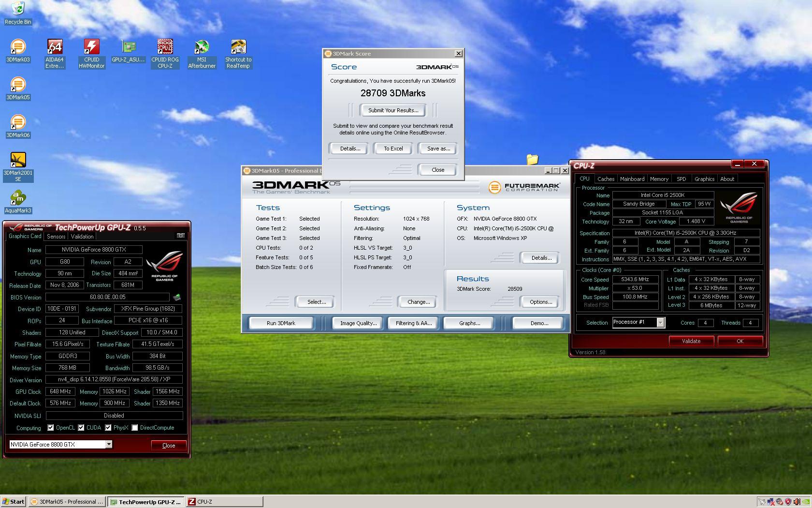Launch the 3DMark05 desktop shortcut
The width and height of the screenshot is (812, 508).
18,89
